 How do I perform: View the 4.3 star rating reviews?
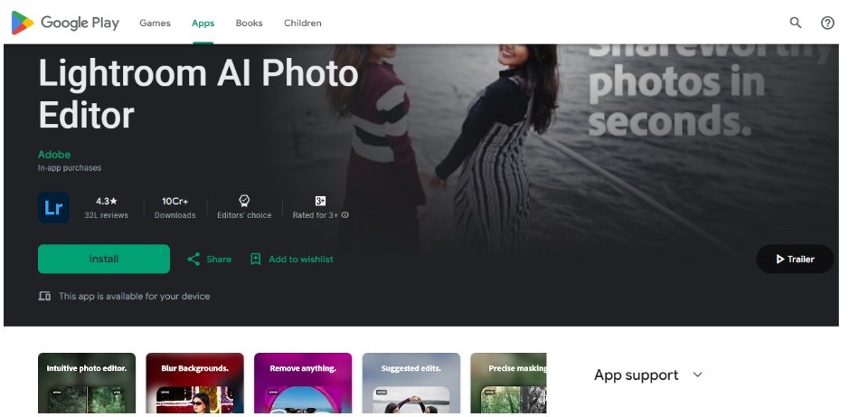click(107, 208)
